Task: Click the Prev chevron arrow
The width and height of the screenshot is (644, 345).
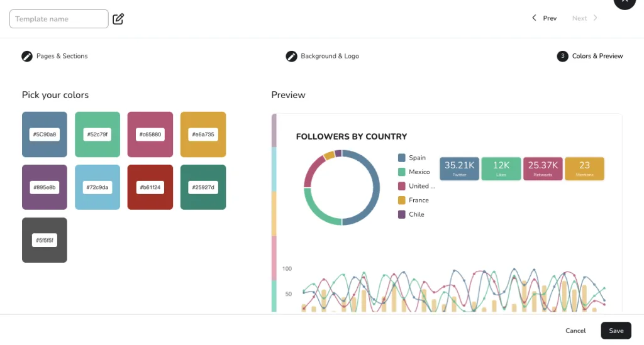Action: tap(534, 18)
